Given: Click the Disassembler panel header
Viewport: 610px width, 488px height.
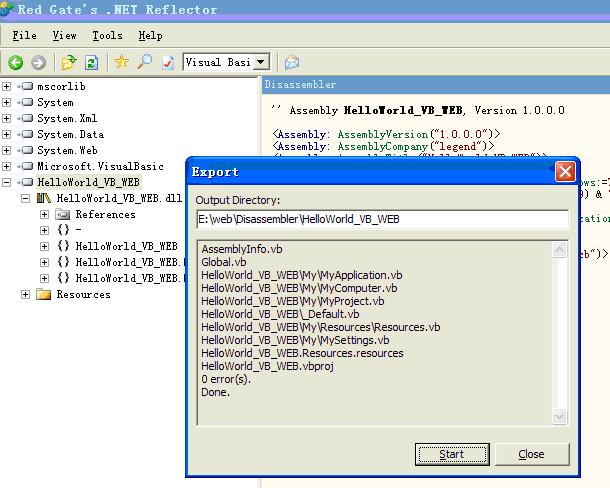Looking at the screenshot, I should click(436, 84).
